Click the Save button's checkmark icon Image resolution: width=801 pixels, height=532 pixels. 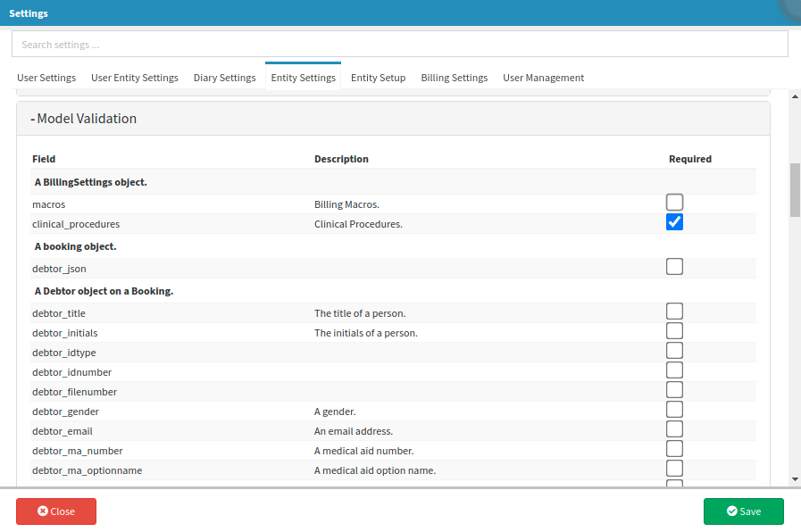[732, 511]
